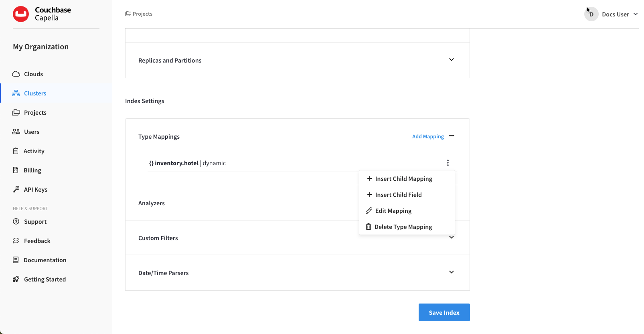Click the Support question-mark icon

16,222
